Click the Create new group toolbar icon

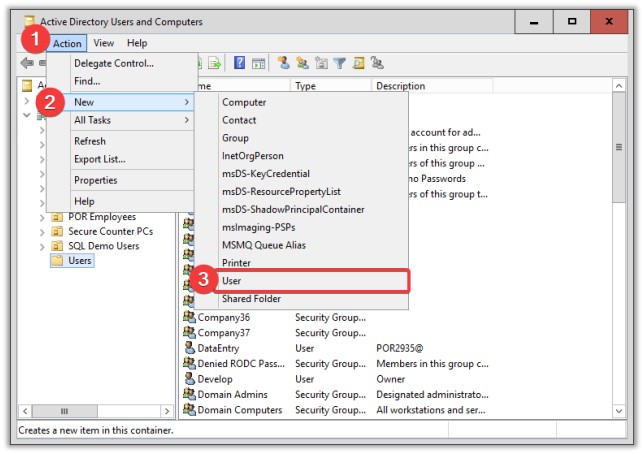[x=302, y=63]
